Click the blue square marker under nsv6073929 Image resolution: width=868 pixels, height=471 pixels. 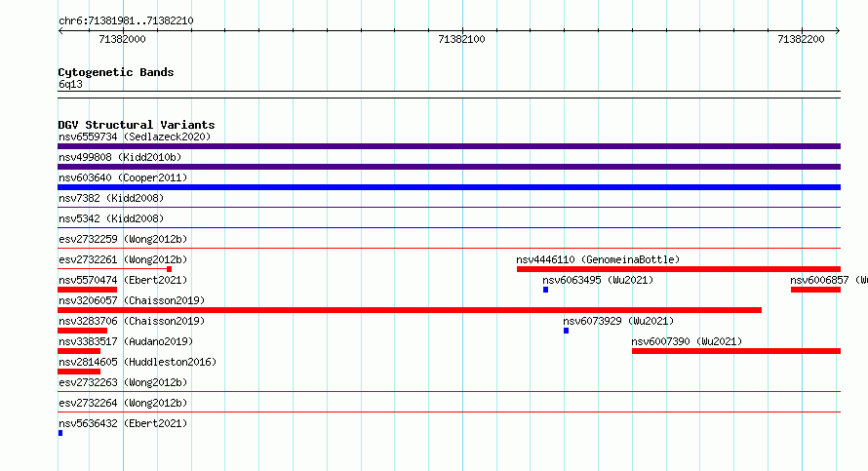566,331
